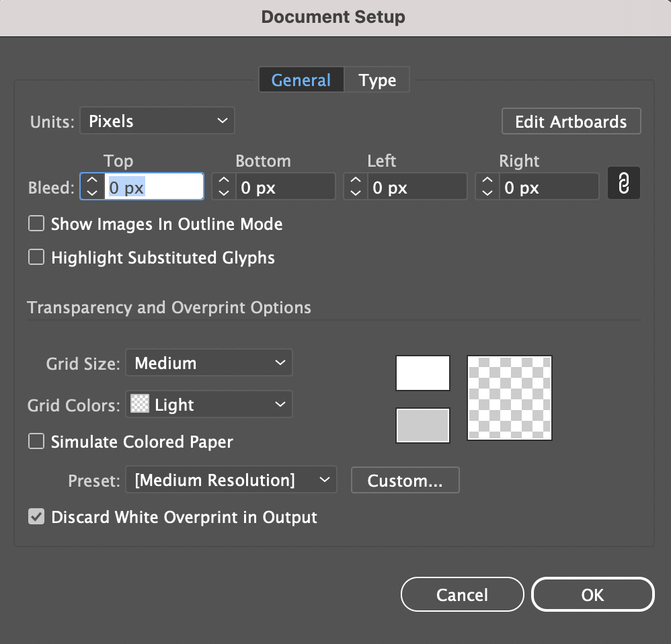This screenshot has width=671, height=644.
Task: Switch to the Type tab
Action: click(377, 79)
